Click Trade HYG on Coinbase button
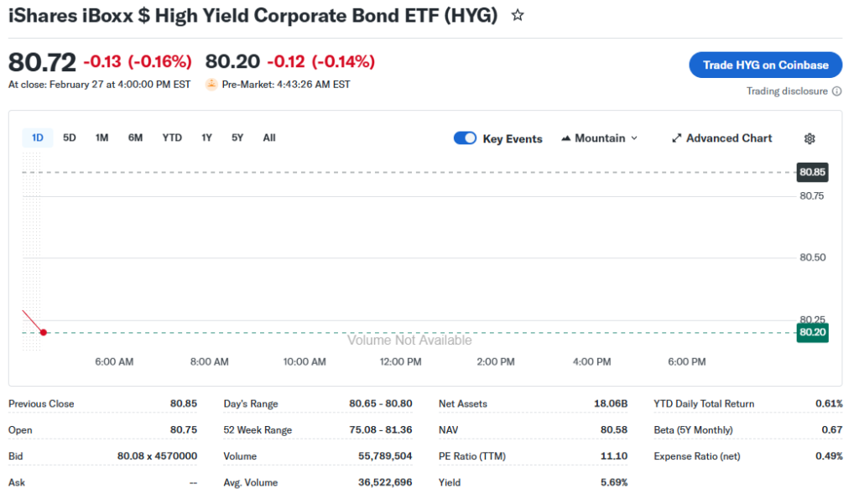The width and height of the screenshot is (859, 504). click(765, 65)
